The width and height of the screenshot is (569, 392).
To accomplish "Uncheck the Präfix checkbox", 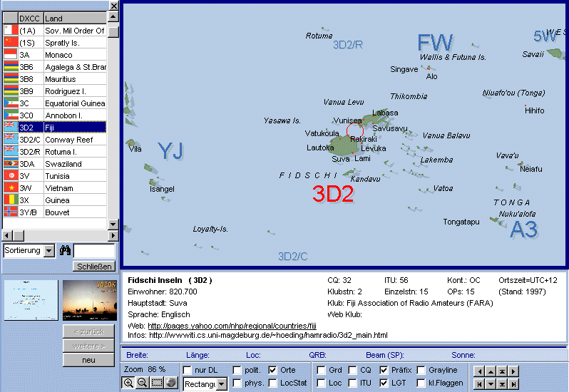I will (384, 371).
